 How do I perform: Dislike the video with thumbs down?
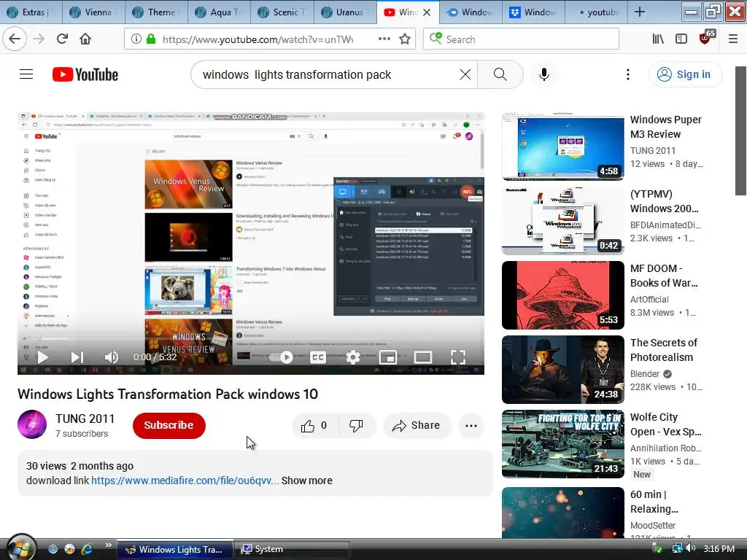click(x=356, y=426)
